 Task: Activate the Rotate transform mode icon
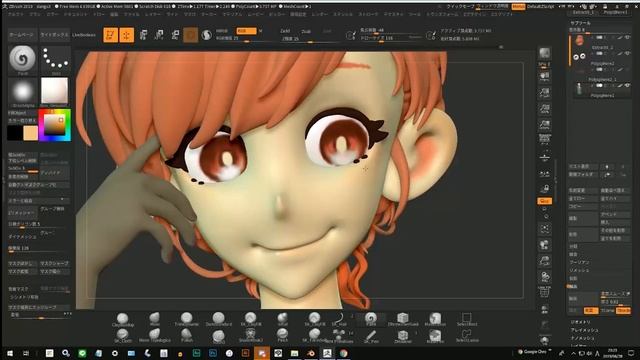pyautogui.click(x=175, y=35)
